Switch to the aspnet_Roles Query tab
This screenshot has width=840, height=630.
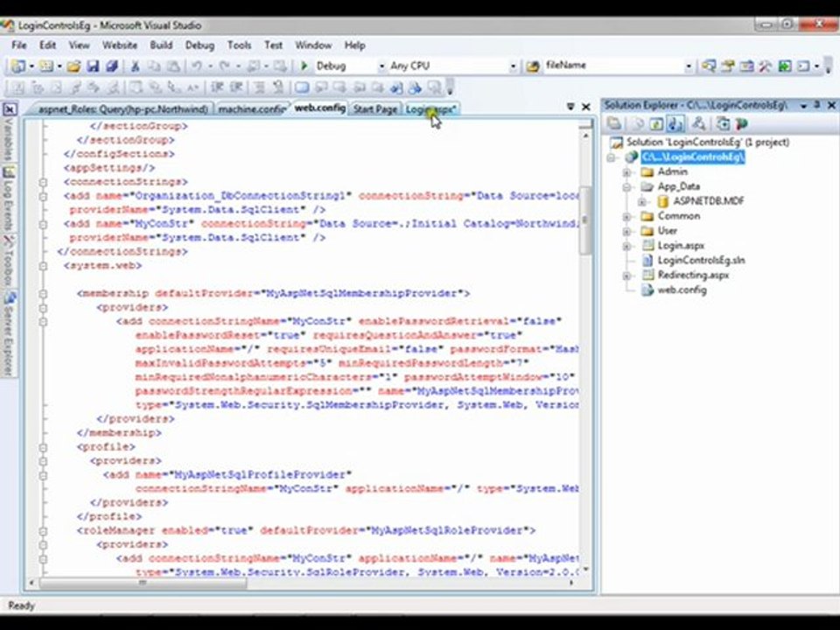pos(122,108)
